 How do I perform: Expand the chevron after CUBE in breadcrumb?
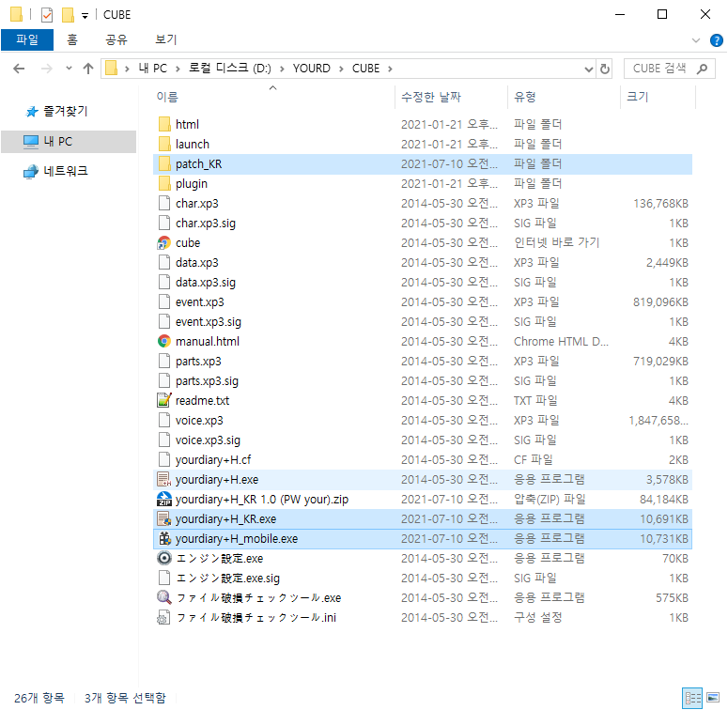(x=390, y=69)
